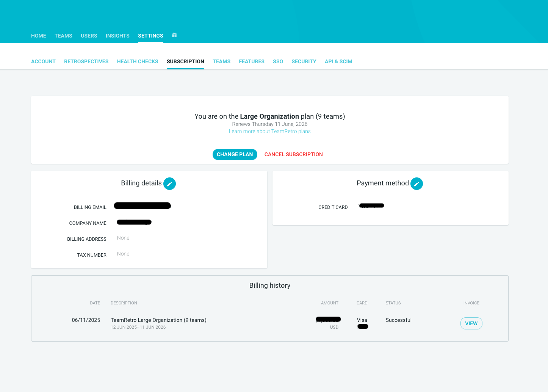
Task: View the 06/11/2025 invoice
Action: [471, 323]
